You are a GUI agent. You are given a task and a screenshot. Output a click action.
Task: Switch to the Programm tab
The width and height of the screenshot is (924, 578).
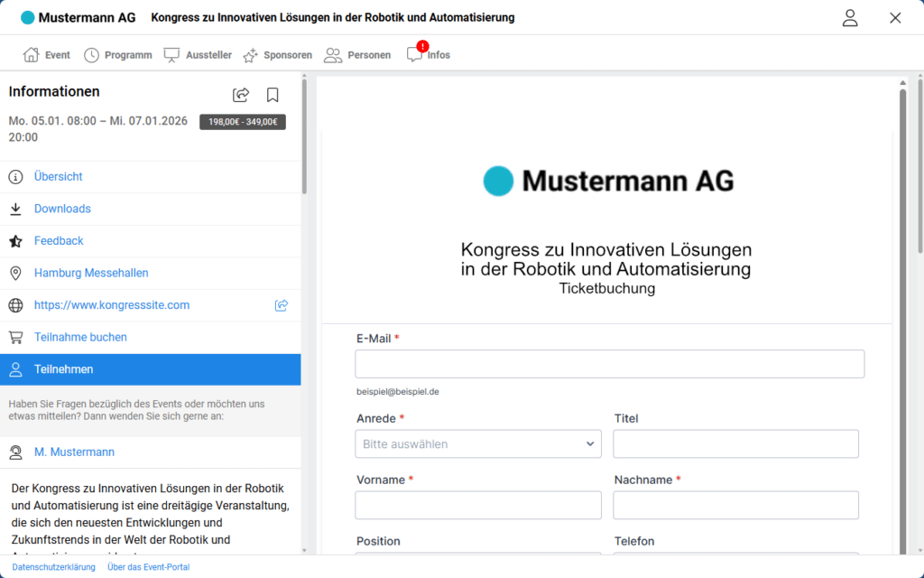coord(117,55)
